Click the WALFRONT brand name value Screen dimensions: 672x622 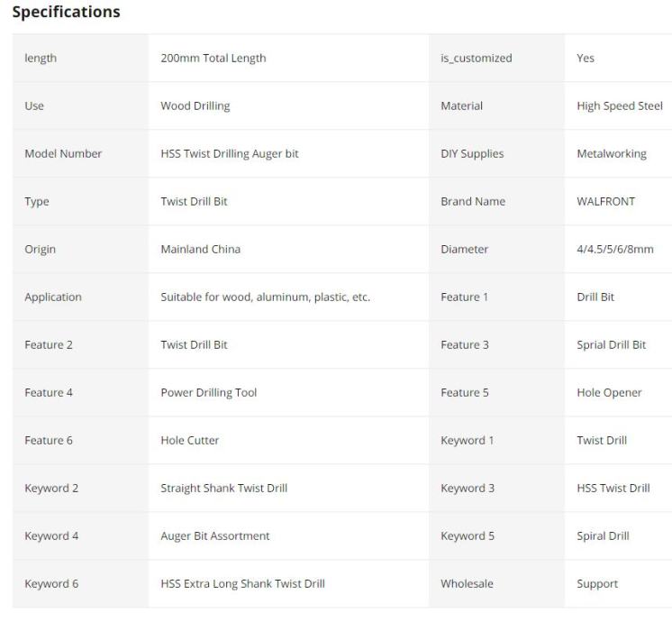click(605, 202)
